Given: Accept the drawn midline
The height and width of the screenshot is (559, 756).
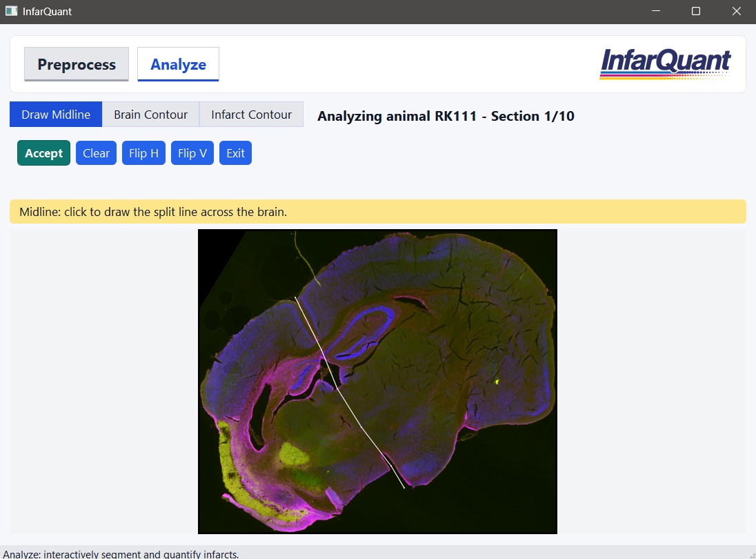Looking at the screenshot, I should point(43,153).
